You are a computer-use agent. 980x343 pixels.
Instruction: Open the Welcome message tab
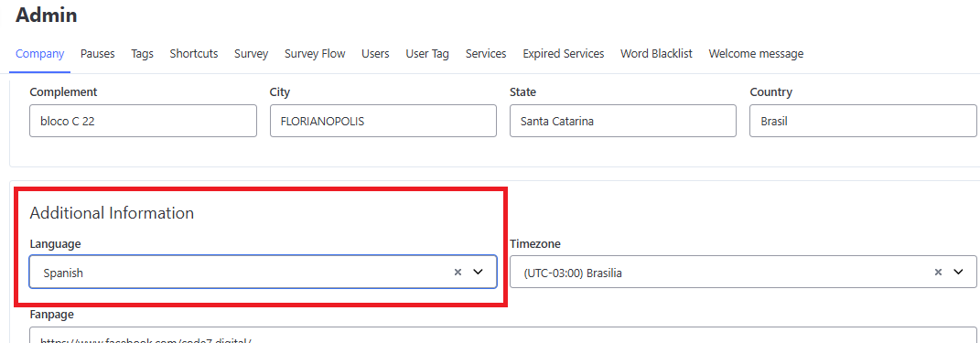pos(756,54)
